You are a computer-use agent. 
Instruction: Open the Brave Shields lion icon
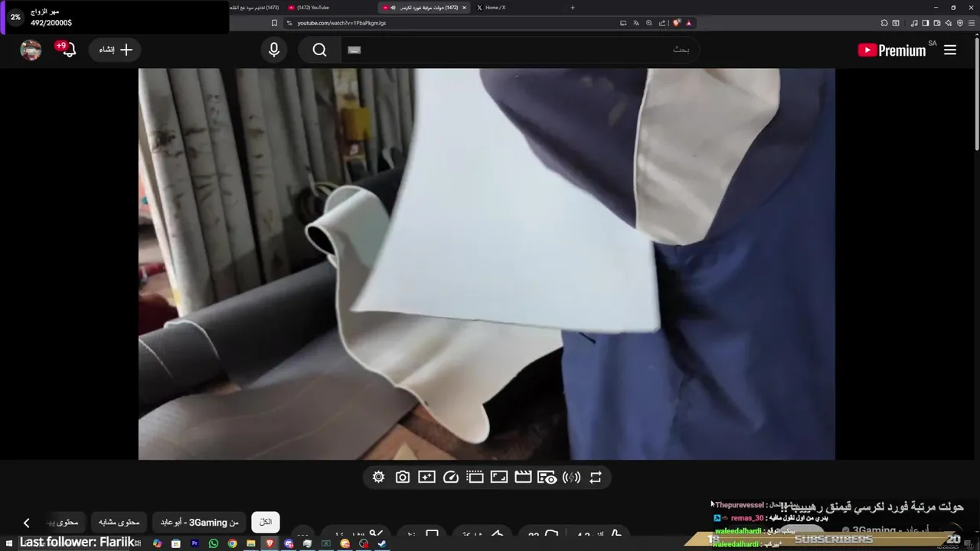(677, 23)
